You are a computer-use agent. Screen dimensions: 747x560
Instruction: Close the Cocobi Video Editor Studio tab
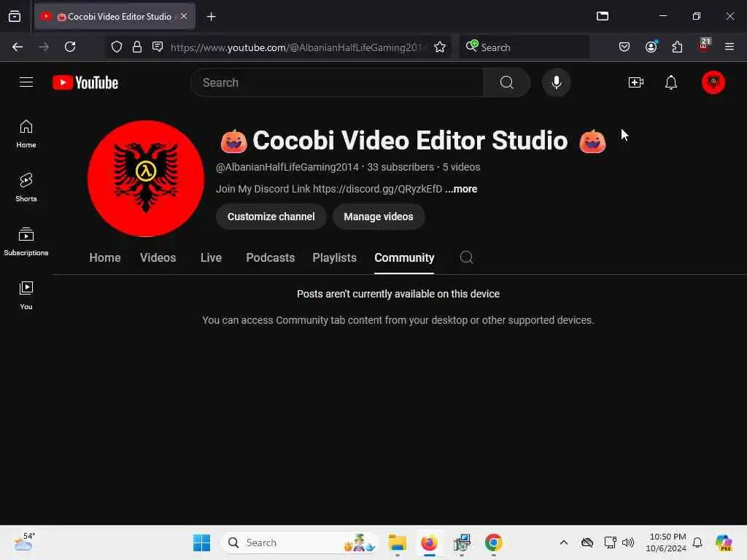tap(184, 16)
